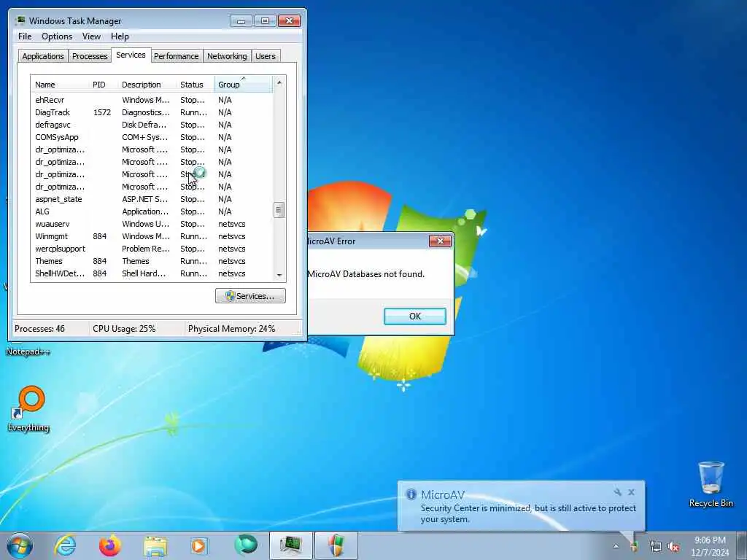The height and width of the screenshot is (560, 747).
Task: Select the wercplsupport service row
Action: click(152, 249)
